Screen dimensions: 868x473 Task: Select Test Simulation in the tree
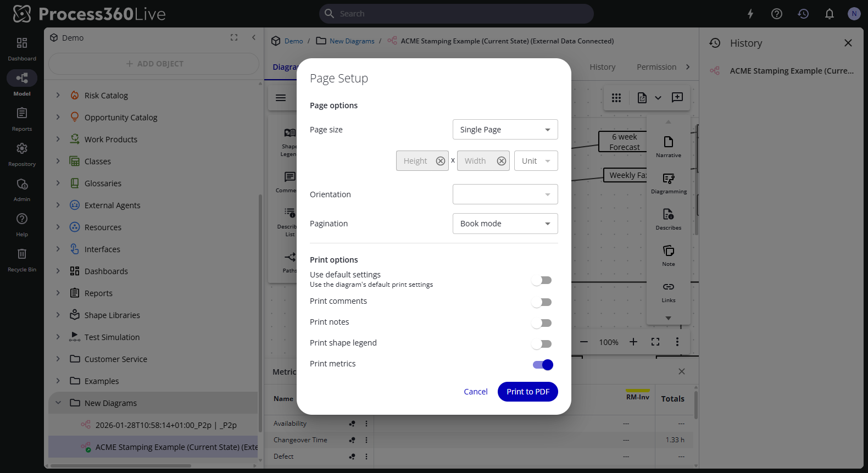[112, 337]
